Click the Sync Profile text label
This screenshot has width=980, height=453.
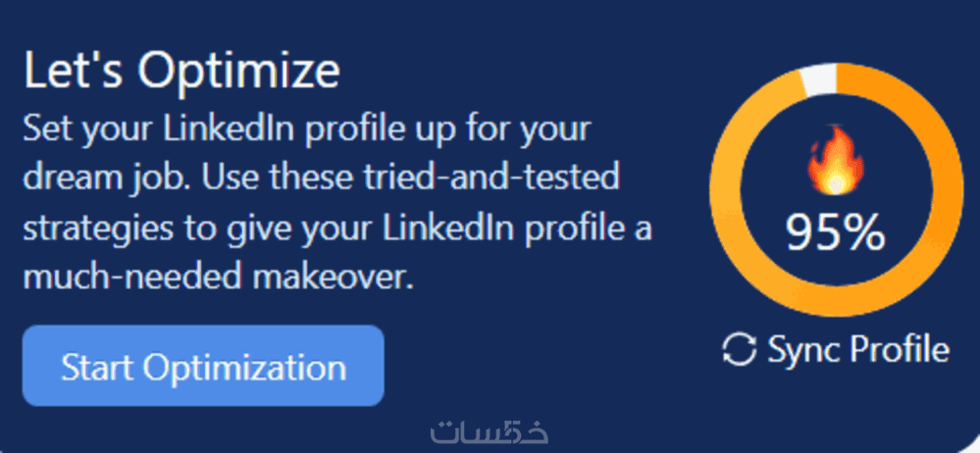click(858, 349)
